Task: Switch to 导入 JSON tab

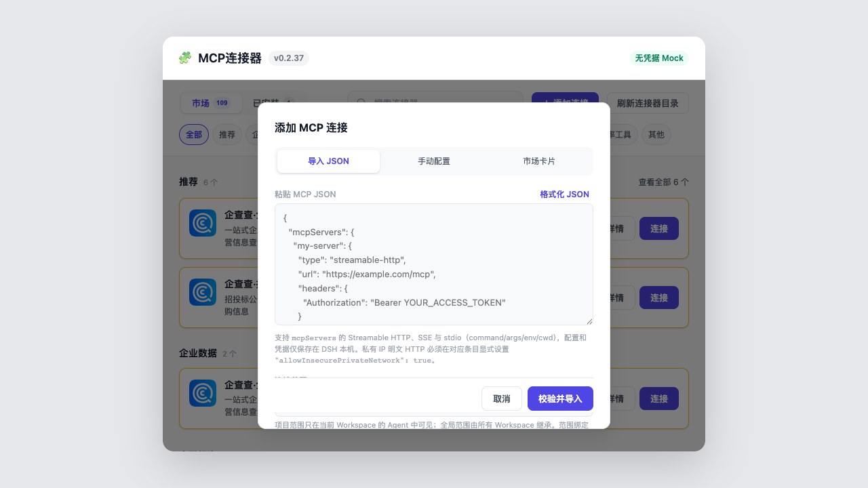Action: pos(328,161)
